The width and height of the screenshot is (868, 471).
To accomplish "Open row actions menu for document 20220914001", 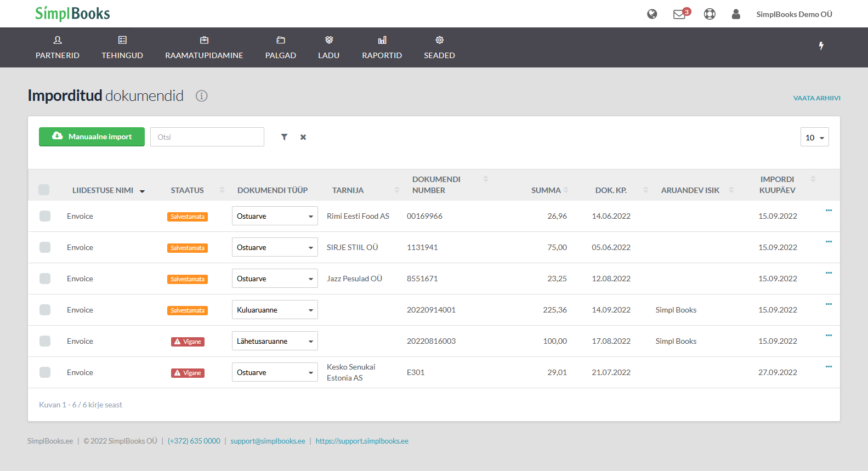I will click(829, 304).
